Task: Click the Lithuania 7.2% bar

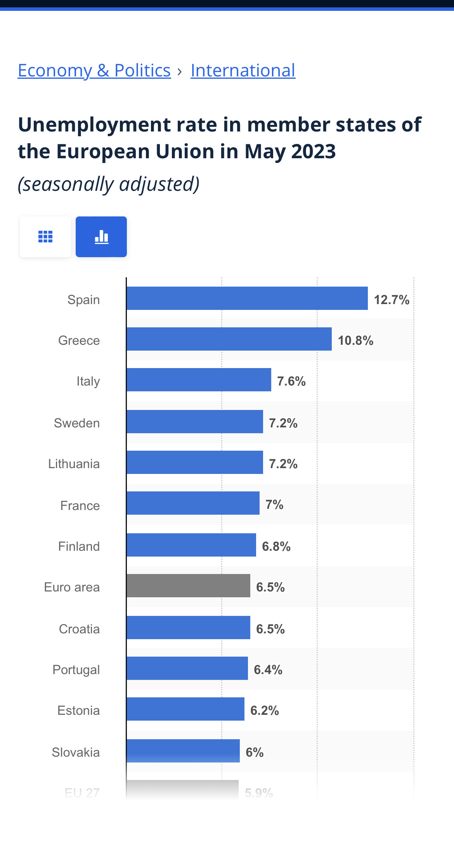Action: (x=195, y=462)
